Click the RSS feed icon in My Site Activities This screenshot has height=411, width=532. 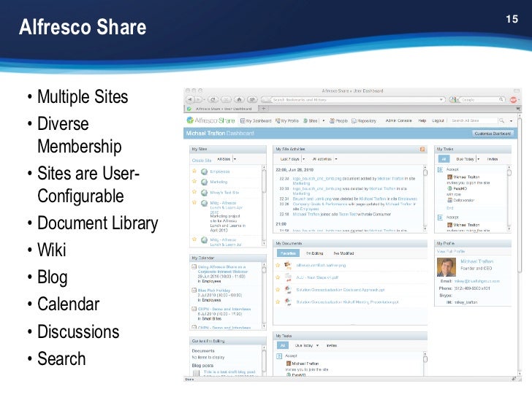[x=422, y=149]
